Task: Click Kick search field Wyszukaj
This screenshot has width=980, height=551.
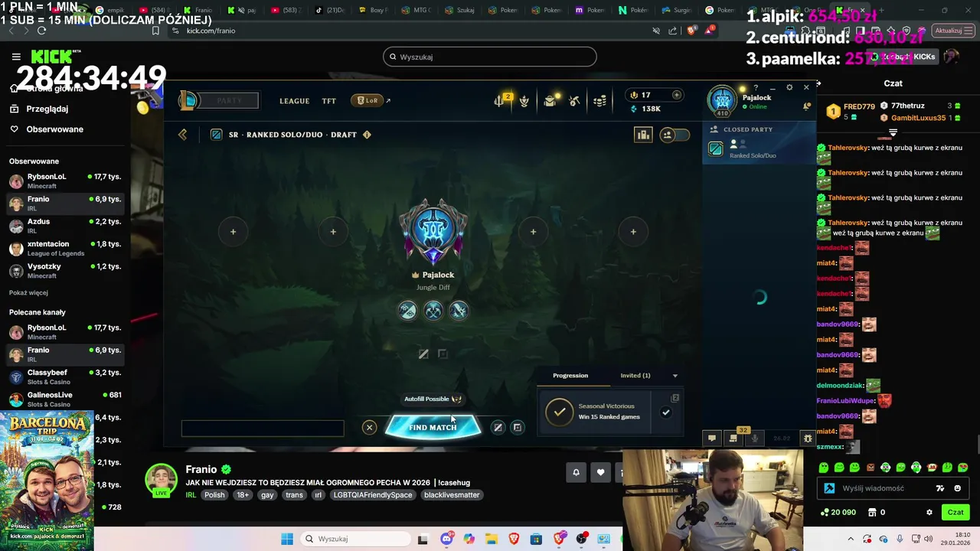Action: [490, 57]
